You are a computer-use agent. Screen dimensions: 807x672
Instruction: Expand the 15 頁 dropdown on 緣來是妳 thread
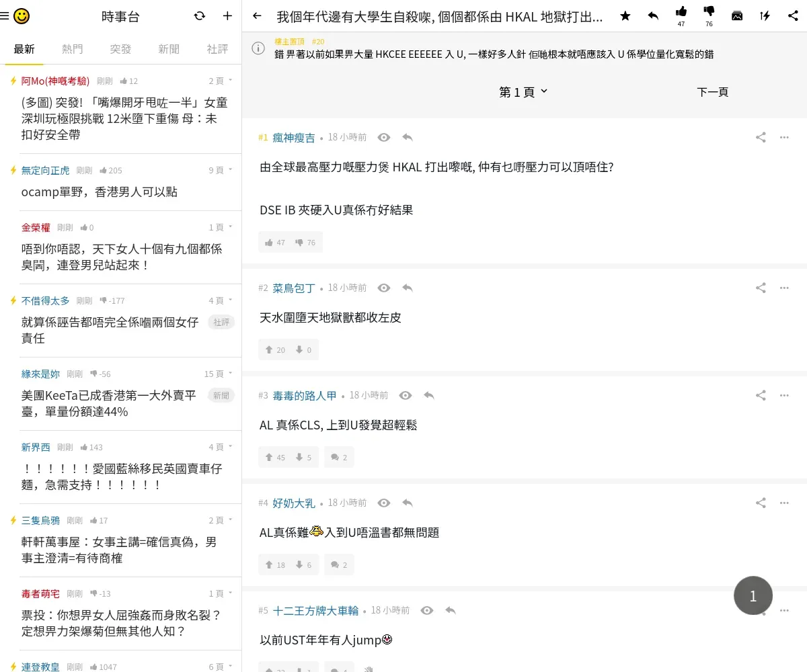(219, 374)
